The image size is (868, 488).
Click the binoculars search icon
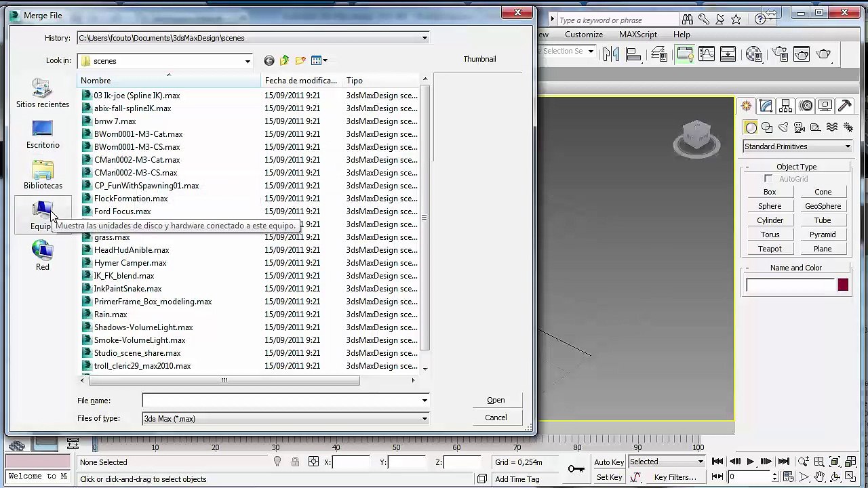pyautogui.click(x=688, y=20)
